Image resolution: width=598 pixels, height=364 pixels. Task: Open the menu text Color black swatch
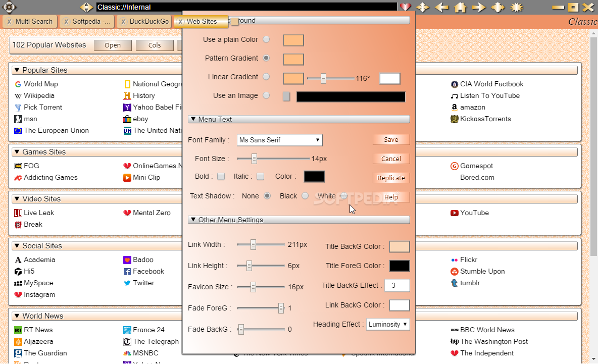point(314,177)
